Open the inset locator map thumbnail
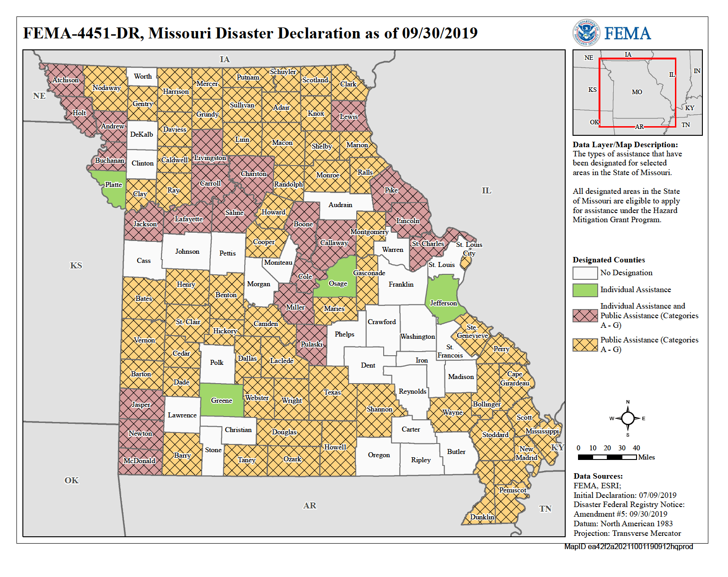This screenshot has width=728, height=577. (637, 92)
